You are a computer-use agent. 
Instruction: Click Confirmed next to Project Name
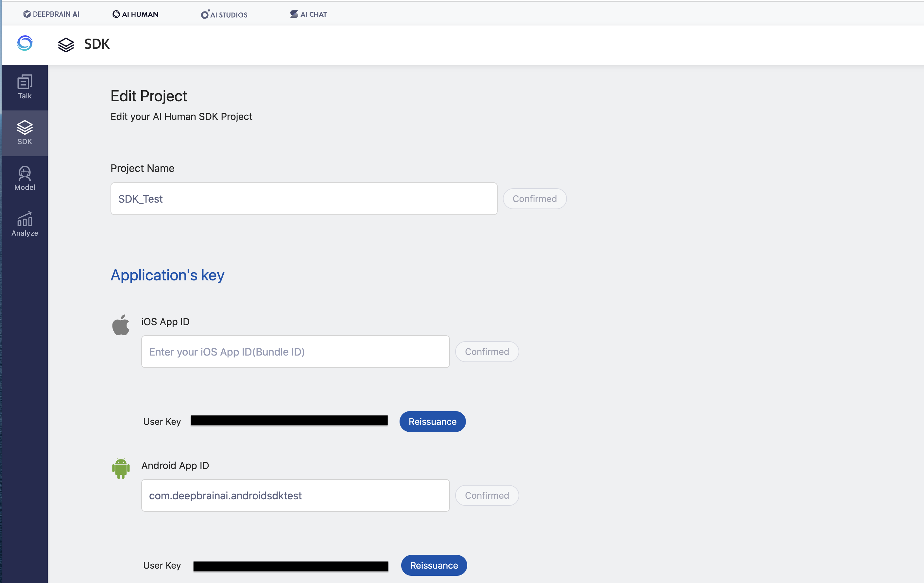tap(535, 199)
